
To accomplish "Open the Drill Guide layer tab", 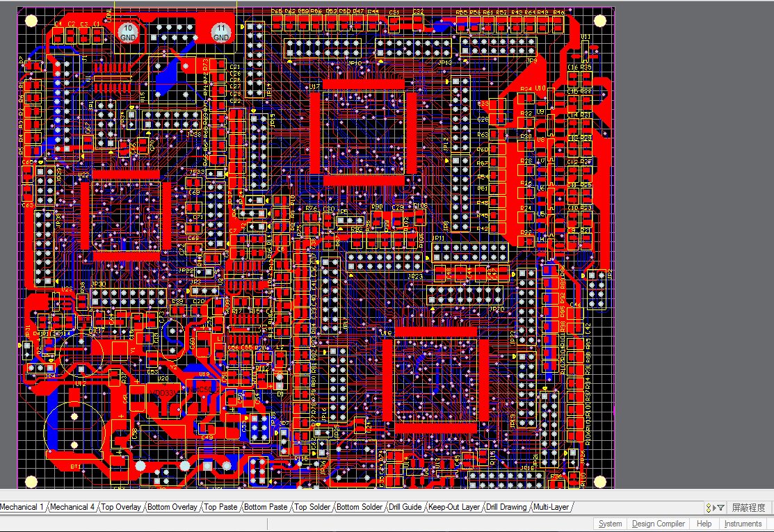I will [405, 507].
